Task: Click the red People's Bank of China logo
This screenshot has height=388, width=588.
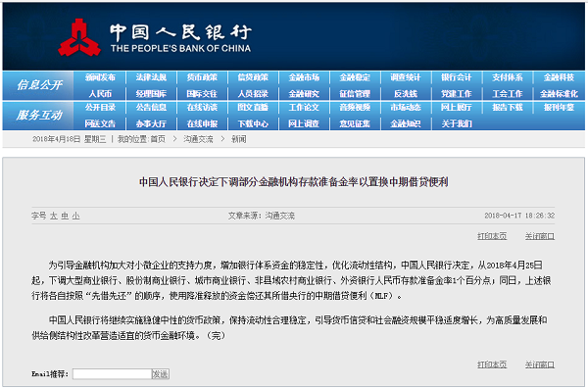Action: (x=79, y=37)
